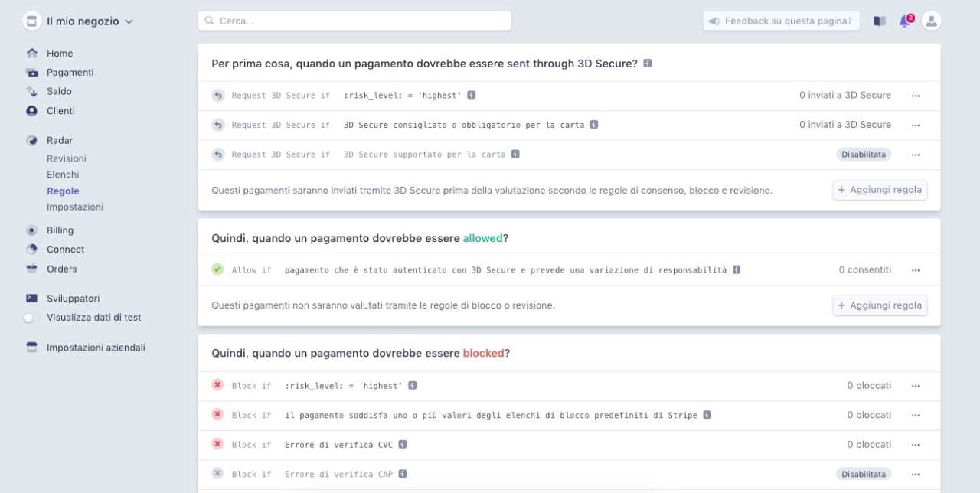Click the Pagamenti wallet icon
The image size is (980, 493).
pos(31,73)
